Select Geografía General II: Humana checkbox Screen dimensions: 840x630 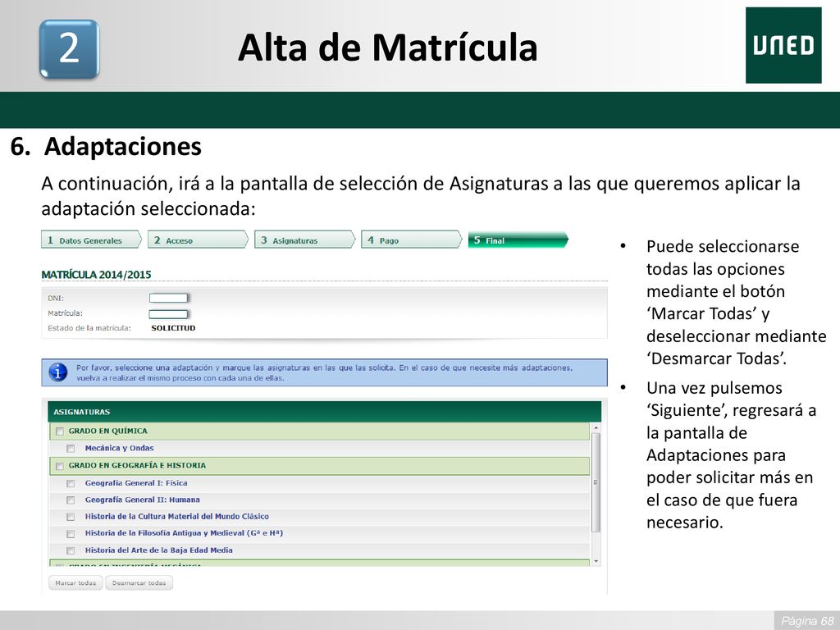coord(71,500)
